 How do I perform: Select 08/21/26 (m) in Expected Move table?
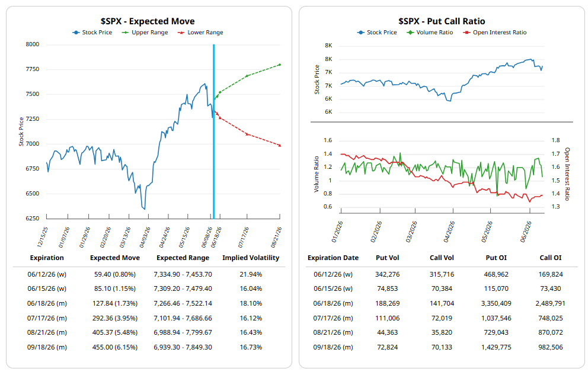click(47, 333)
